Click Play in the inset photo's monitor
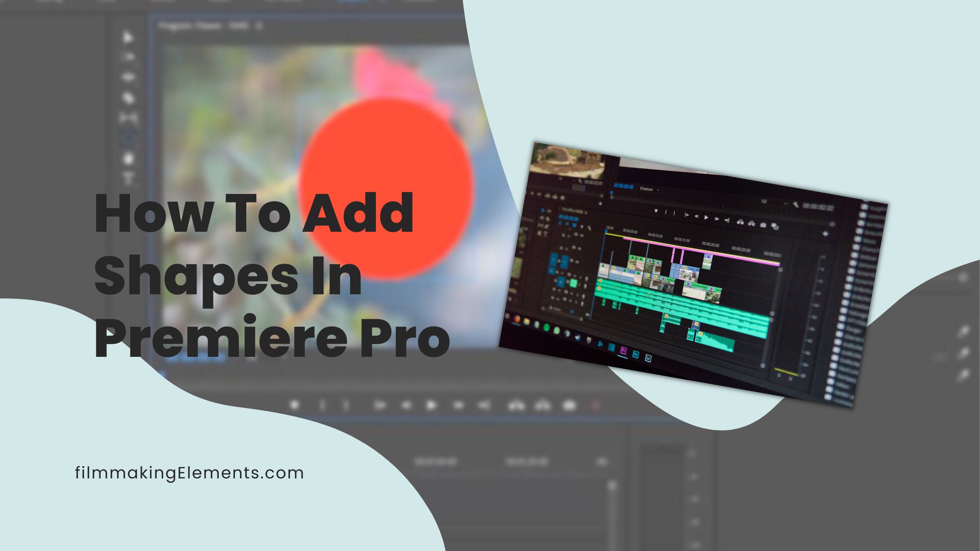 [706, 217]
